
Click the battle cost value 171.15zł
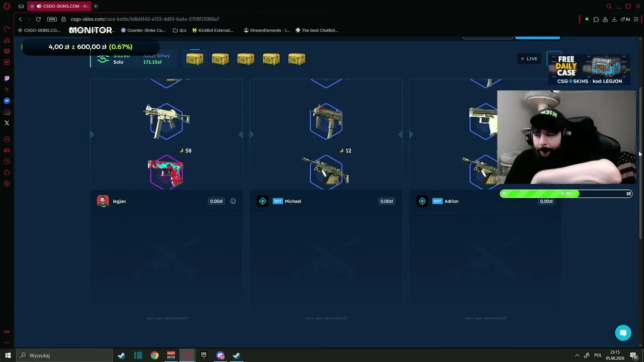click(x=152, y=62)
